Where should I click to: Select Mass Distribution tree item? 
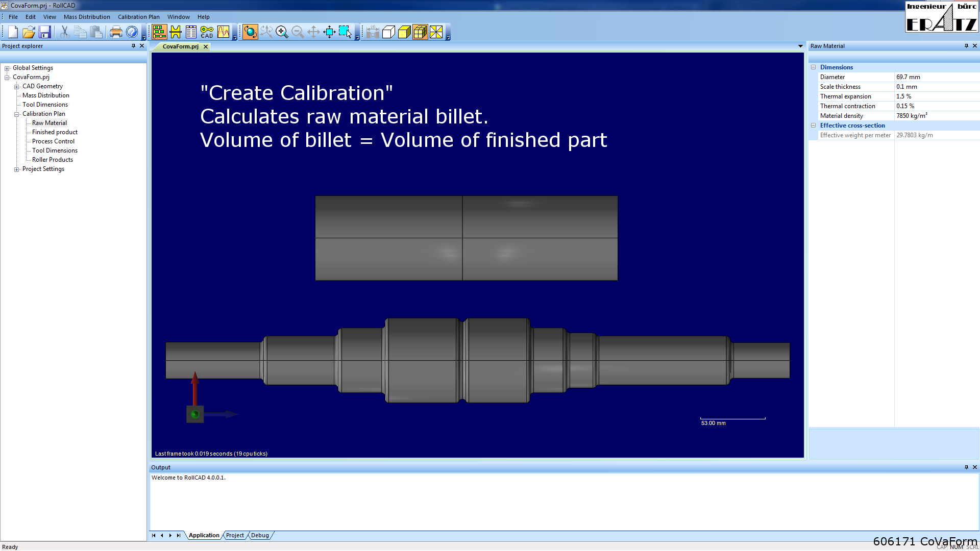tap(46, 95)
